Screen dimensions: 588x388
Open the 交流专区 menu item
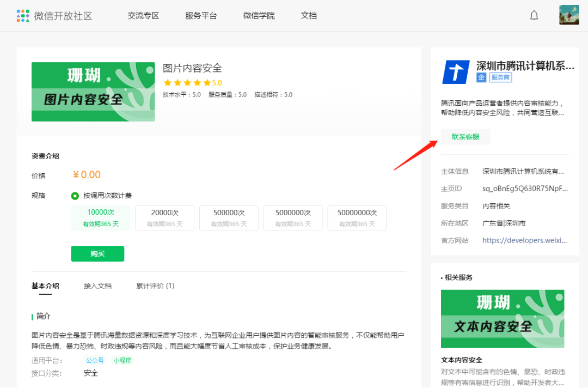(143, 16)
